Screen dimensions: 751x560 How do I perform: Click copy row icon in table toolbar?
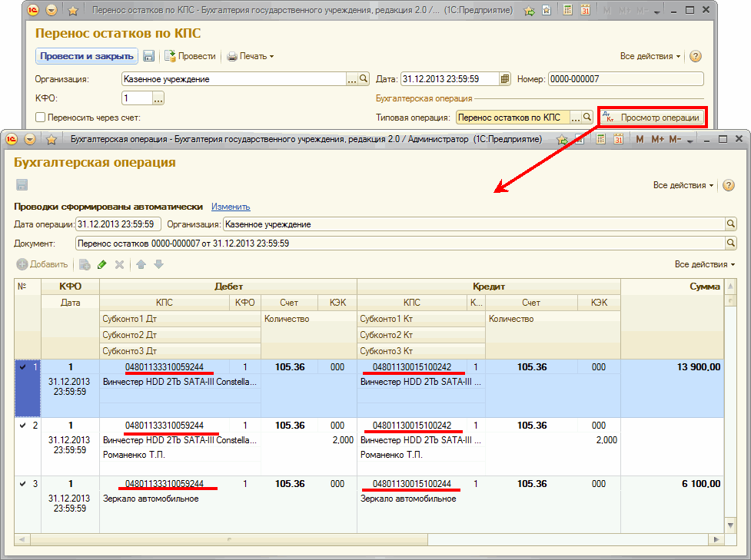(85, 264)
